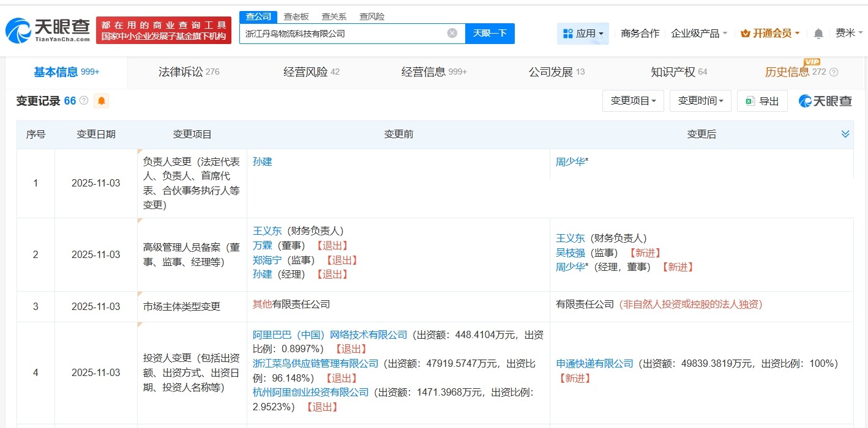Open the 变更时间 filter dropdown

pos(700,101)
